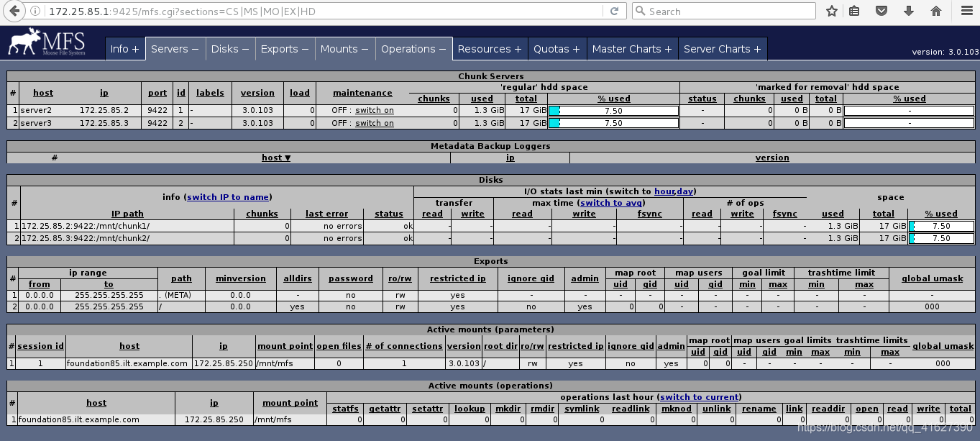The image size is (980, 441).
Task: Select foundation85.ilt.example.com in Active mounts parameters
Action: click(127, 363)
